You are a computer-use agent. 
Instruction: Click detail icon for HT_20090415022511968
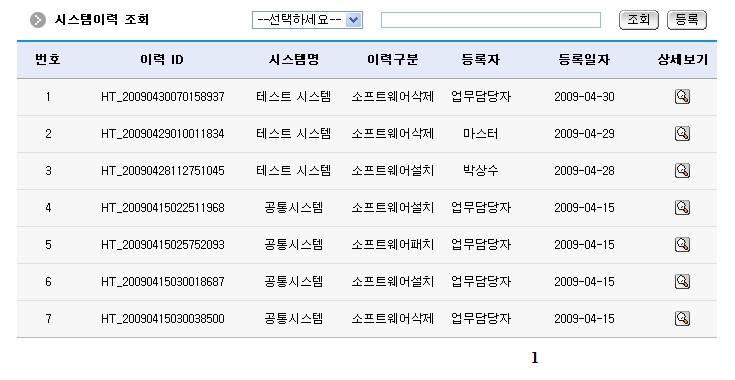tap(682, 208)
